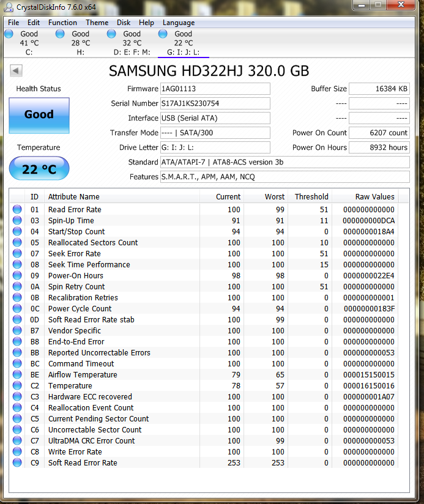Click the Features field
424x504 pixels.
click(x=285, y=177)
